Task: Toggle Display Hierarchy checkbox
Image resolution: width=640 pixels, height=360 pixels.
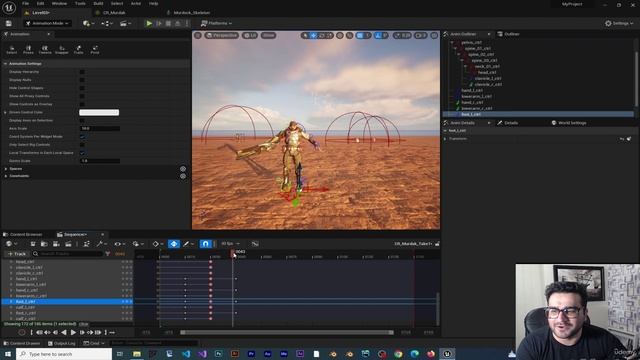Action: tap(82, 72)
